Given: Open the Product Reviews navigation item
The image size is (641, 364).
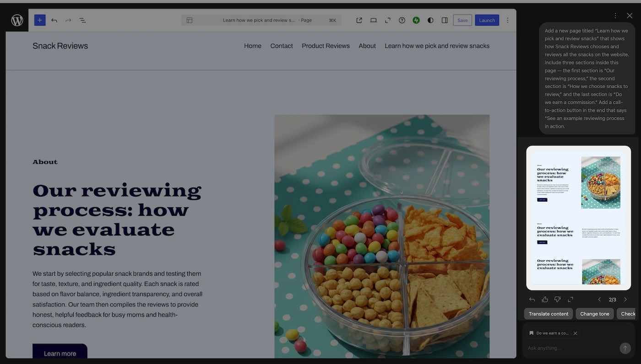Looking at the screenshot, I should [x=325, y=46].
